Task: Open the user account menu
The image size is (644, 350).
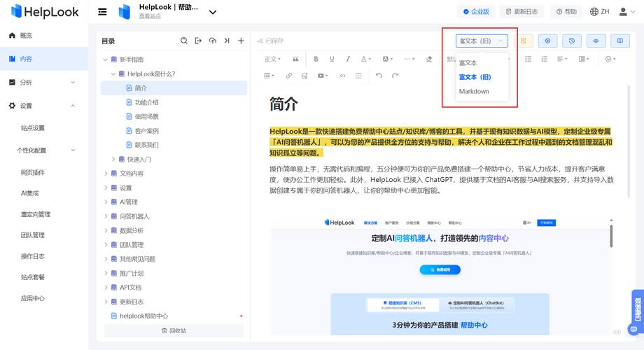Action: tap(626, 12)
